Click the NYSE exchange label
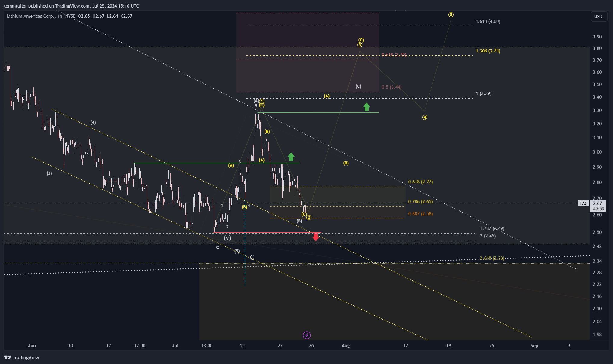The height and width of the screenshot is (364, 613). 70,16
